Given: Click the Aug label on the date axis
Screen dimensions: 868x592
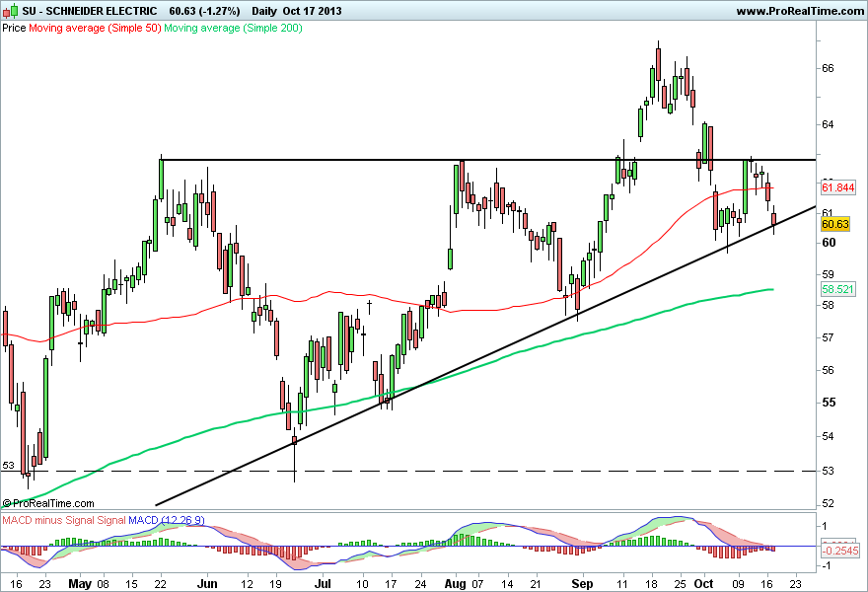Looking at the screenshot, I should coord(455,584).
